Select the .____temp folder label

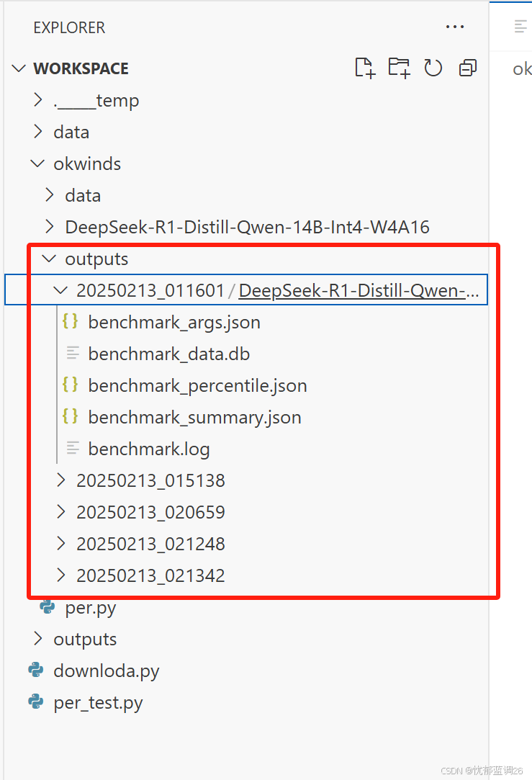[x=96, y=101]
